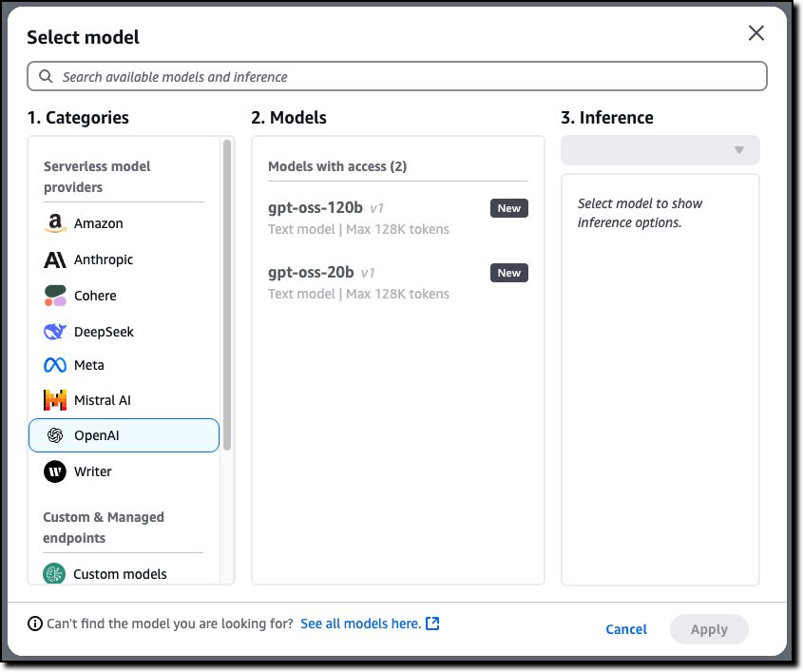Click the info icon in the footer
The image size is (803, 672).
[x=35, y=624]
